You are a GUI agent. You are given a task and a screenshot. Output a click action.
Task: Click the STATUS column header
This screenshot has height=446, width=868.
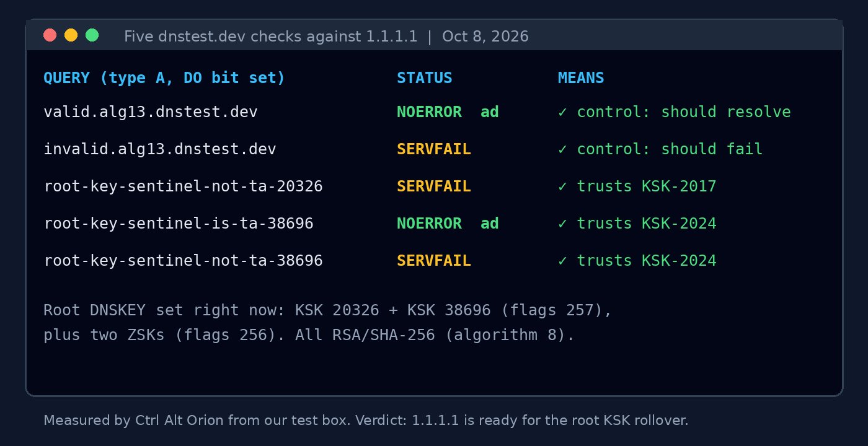(x=425, y=78)
